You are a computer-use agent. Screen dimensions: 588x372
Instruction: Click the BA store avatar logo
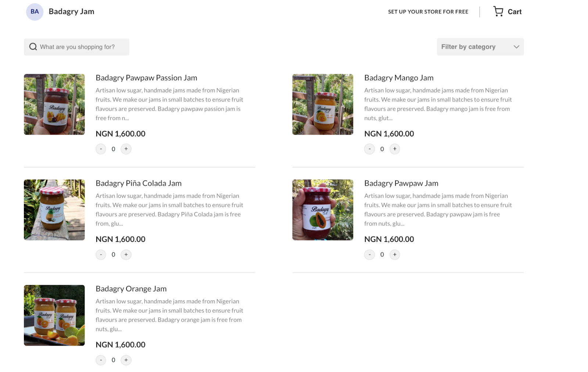pyautogui.click(x=35, y=12)
